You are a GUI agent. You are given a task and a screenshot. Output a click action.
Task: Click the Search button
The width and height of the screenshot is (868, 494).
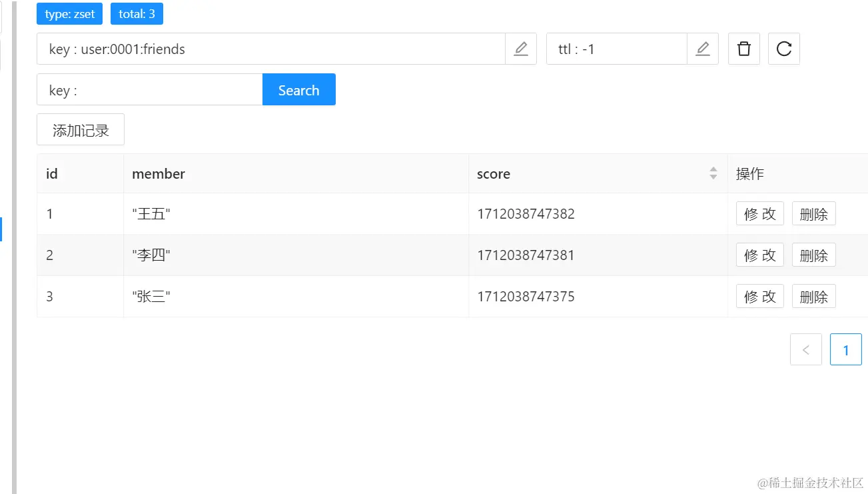(299, 89)
